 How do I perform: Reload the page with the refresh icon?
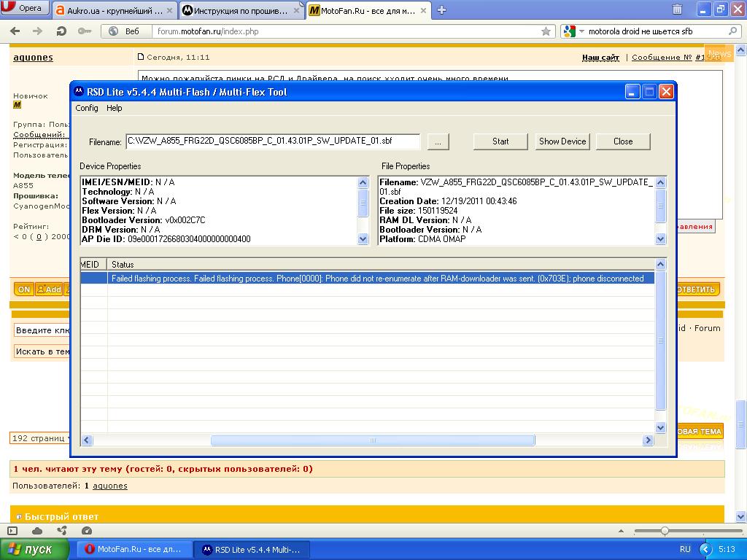pos(61,31)
